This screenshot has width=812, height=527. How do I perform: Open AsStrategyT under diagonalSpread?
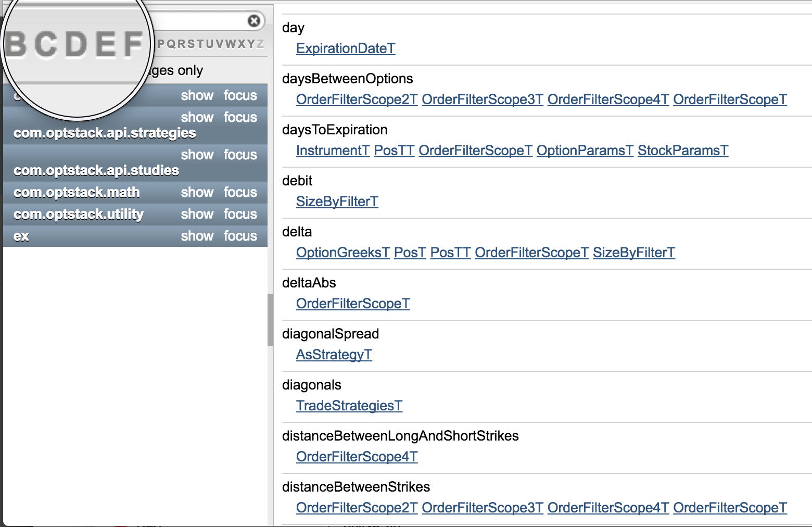(x=334, y=355)
